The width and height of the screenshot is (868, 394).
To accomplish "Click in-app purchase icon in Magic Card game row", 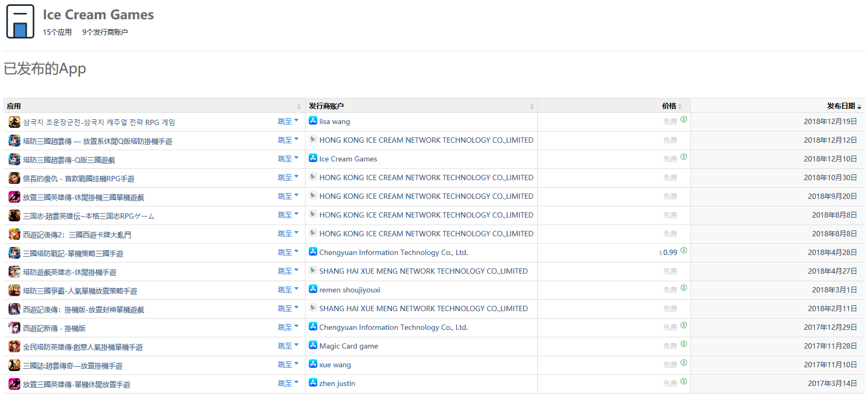I will pos(684,344).
